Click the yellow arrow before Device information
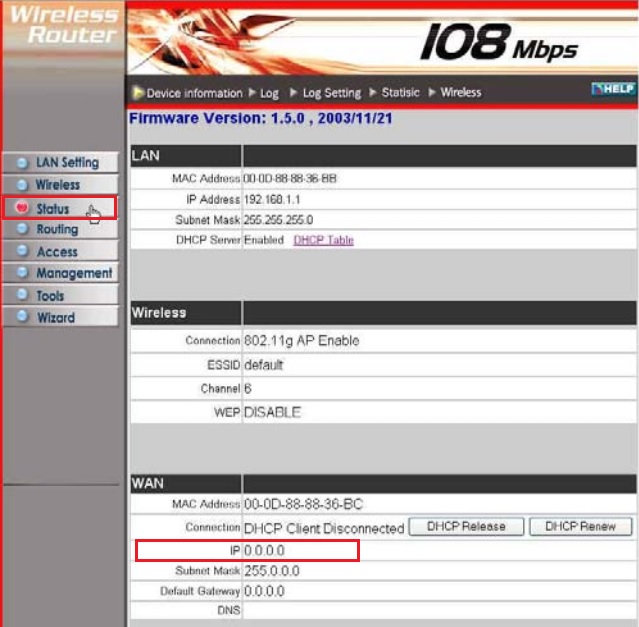The image size is (639, 627). [138, 93]
